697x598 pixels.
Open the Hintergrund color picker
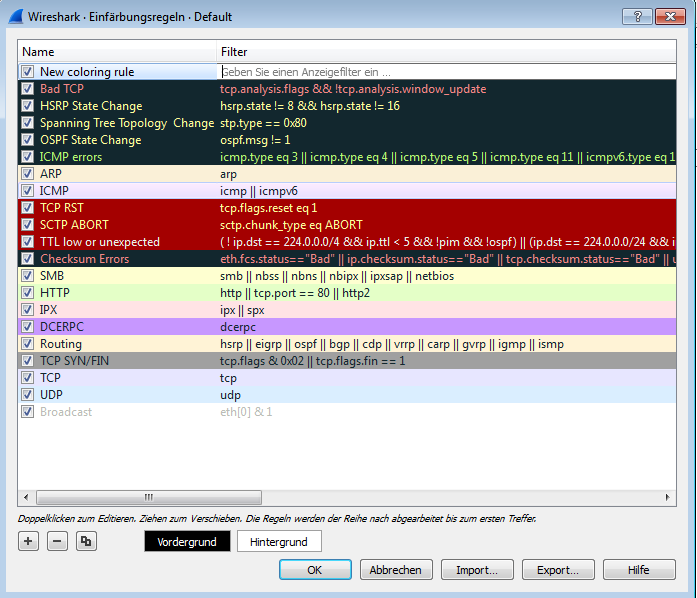click(279, 542)
